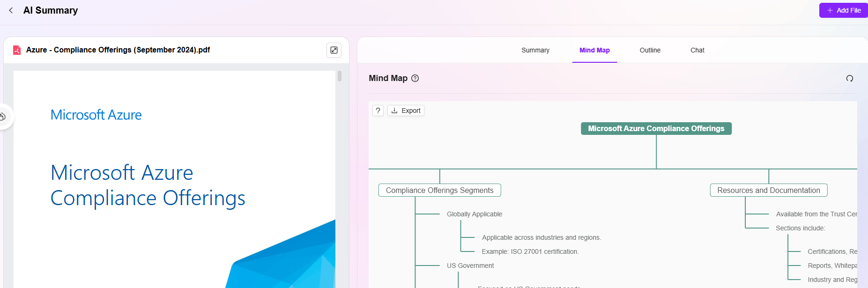
Task: Click the help icon next to Mind Map heading
Action: click(415, 78)
